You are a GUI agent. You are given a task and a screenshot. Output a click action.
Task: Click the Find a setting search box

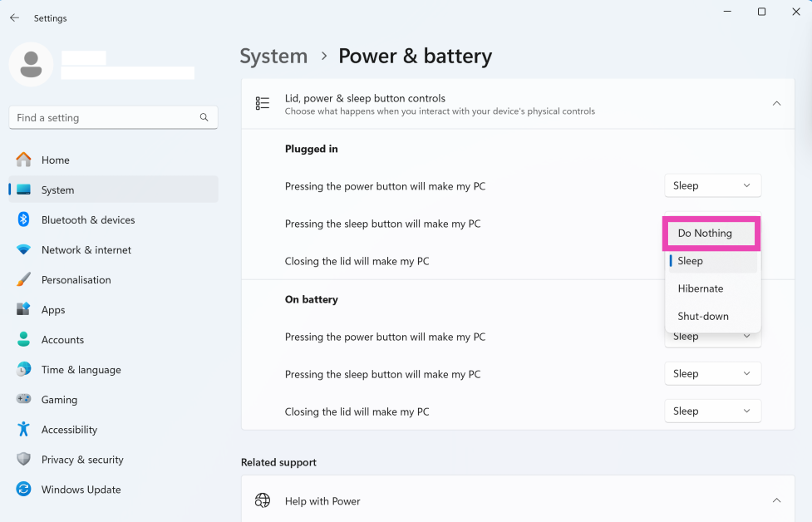click(104, 118)
